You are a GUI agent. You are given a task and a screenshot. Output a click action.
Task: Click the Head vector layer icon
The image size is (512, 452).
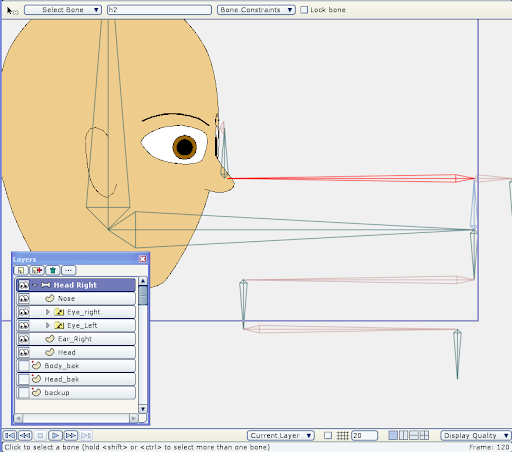click(x=50, y=352)
